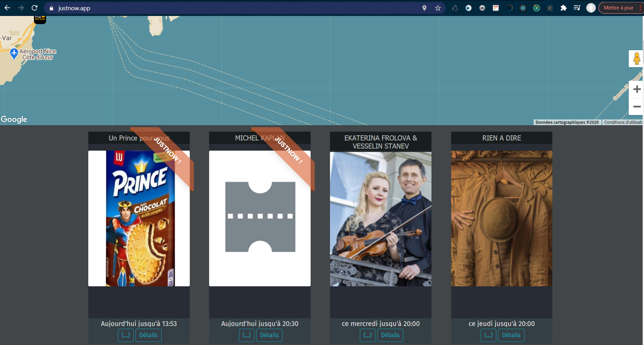Click Aujourd'hui jusqu'à 13:53 text
Screen dimensions: 644x345
(139, 324)
